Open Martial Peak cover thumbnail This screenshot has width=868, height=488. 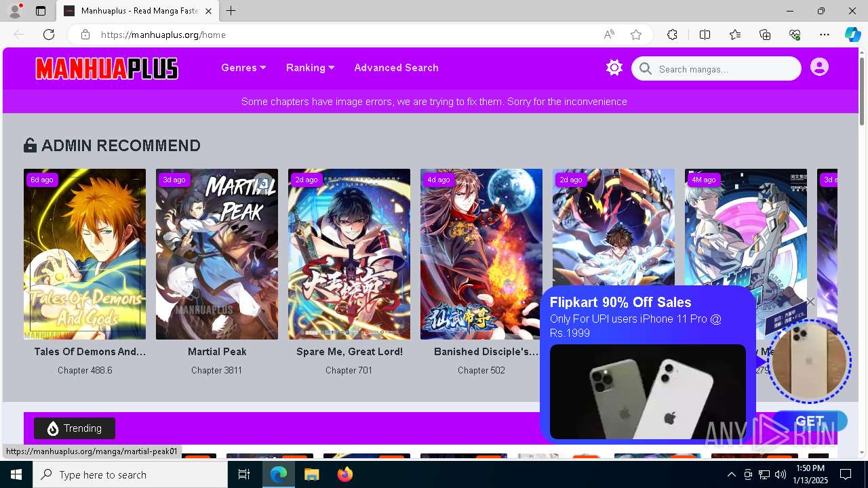tap(217, 254)
